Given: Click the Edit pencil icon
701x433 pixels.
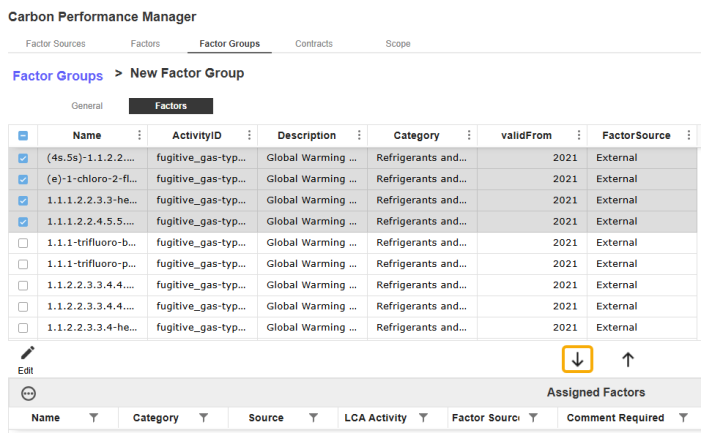Looking at the screenshot, I should pyautogui.click(x=27, y=353).
